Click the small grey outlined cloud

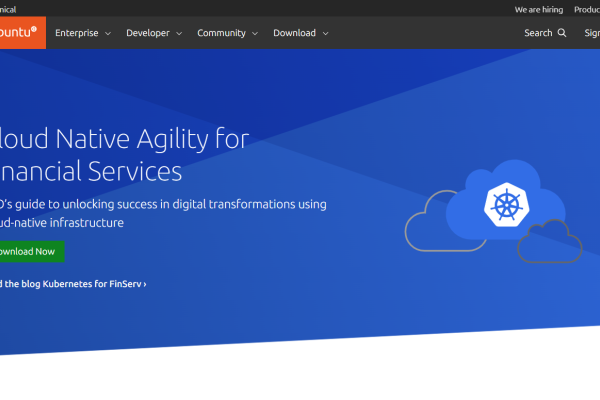[550, 240]
